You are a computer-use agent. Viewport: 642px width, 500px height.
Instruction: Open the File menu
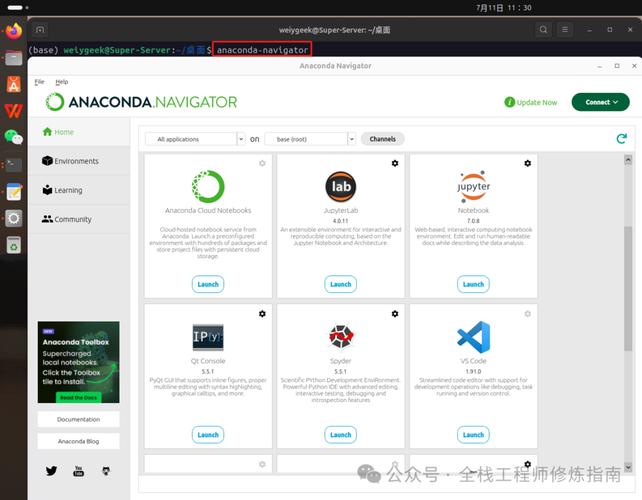(x=39, y=82)
